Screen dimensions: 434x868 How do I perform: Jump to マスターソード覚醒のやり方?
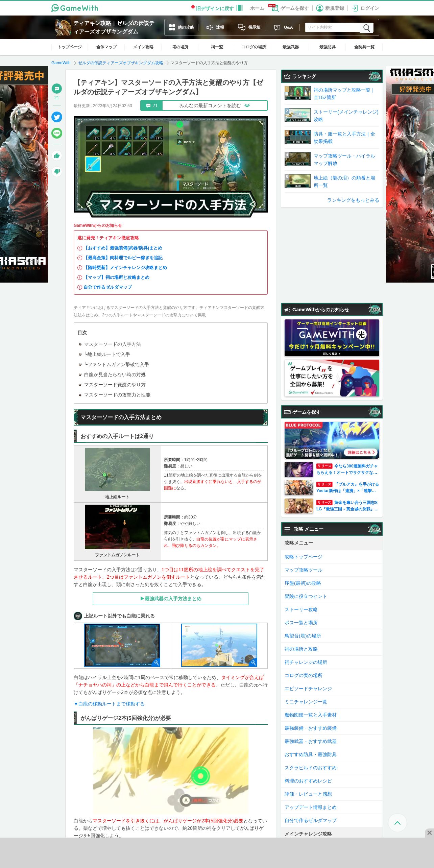(115, 385)
